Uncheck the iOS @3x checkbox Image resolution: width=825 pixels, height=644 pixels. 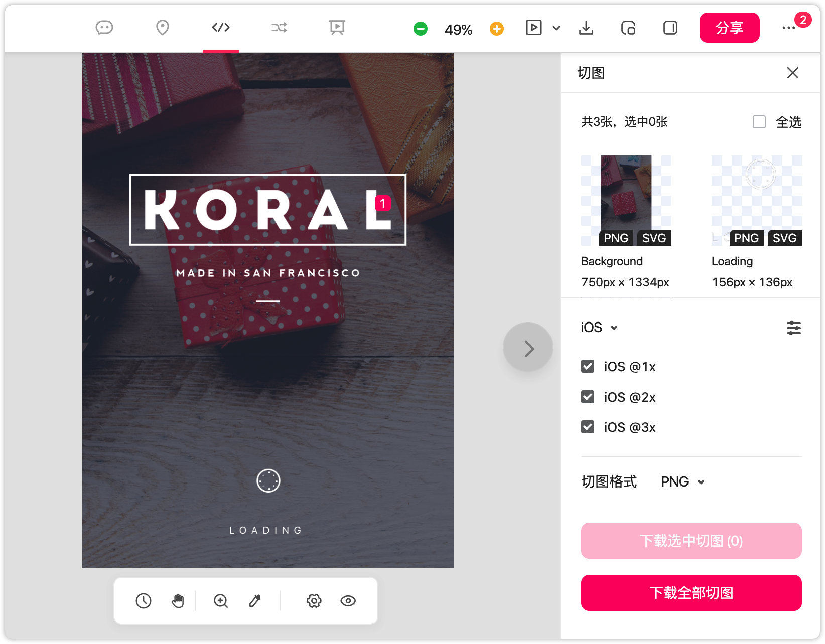pos(588,427)
